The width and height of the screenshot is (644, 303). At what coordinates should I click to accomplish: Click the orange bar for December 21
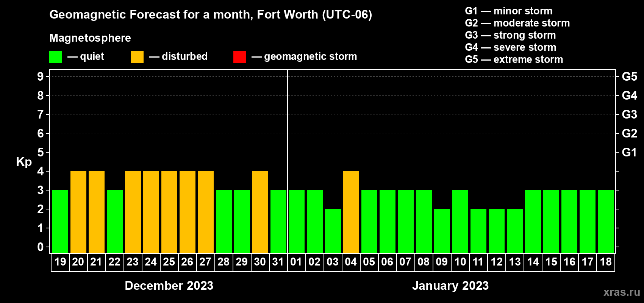pyautogui.click(x=97, y=212)
